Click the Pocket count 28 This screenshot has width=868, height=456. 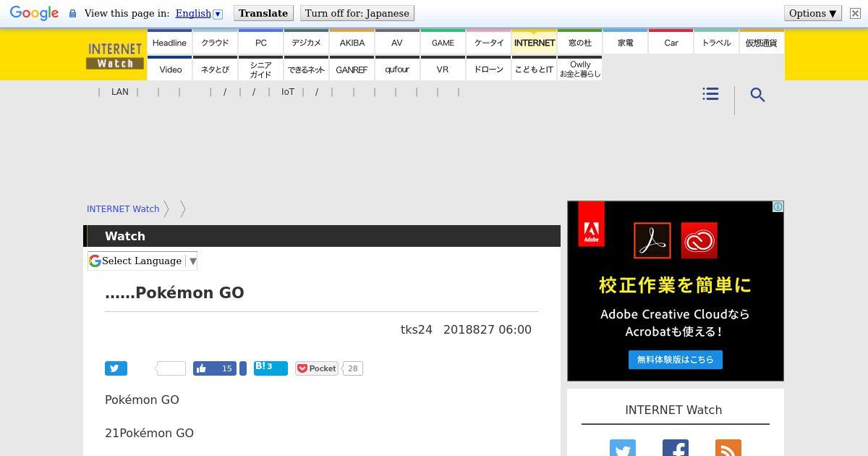(x=352, y=368)
